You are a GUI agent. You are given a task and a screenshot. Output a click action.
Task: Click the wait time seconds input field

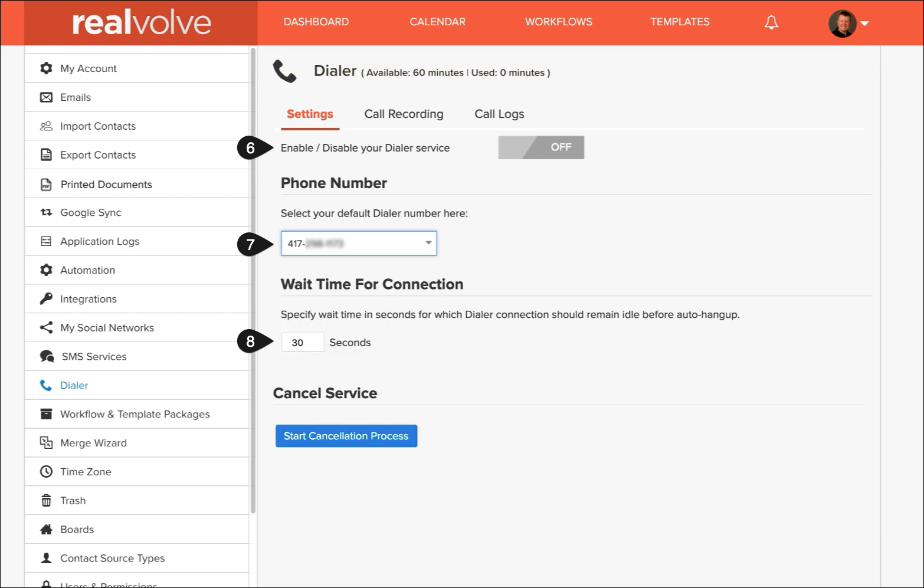(303, 343)
